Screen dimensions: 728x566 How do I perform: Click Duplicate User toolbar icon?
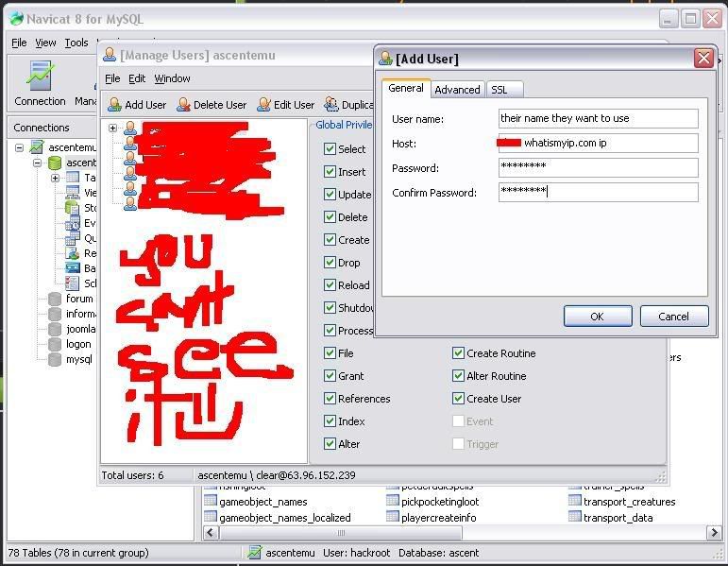pos(349,105)
